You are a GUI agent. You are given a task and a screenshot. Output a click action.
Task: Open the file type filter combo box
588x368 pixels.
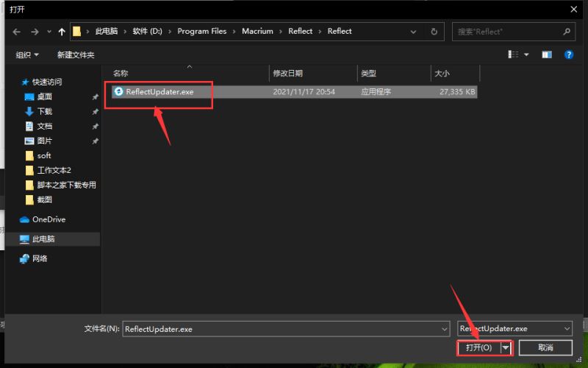[x=514, y=328]
